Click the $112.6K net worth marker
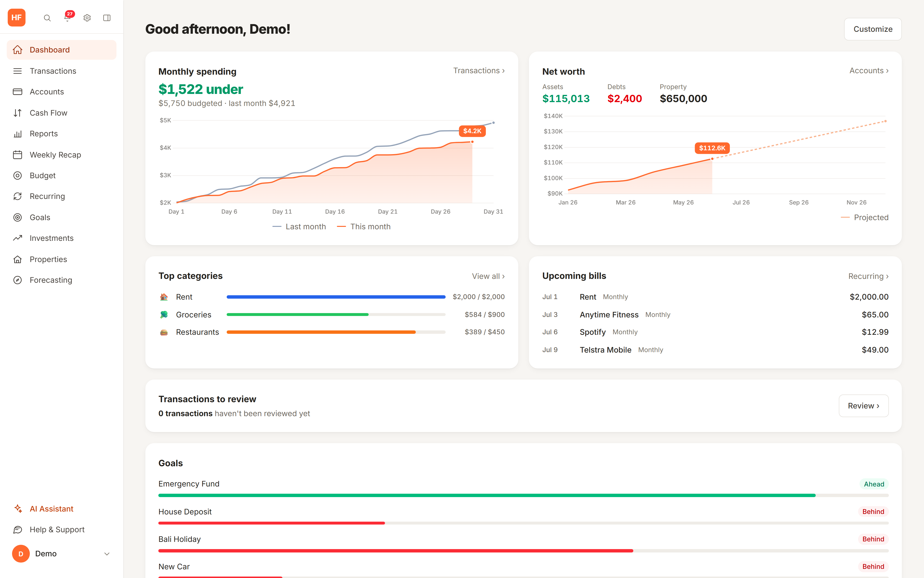The width and height of the screenshot is (924, 578). coord(712,148)
